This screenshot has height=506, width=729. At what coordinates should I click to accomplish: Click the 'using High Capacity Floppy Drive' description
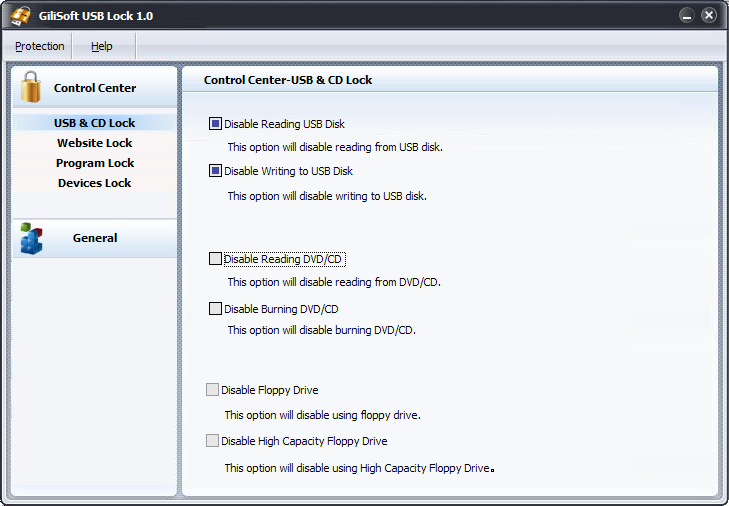pos(359,468)
